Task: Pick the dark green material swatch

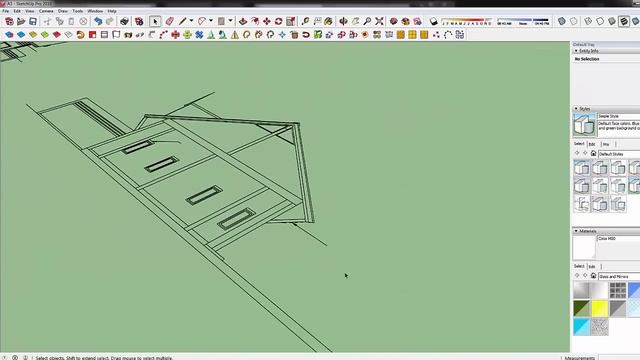Action: pos(582,309)
